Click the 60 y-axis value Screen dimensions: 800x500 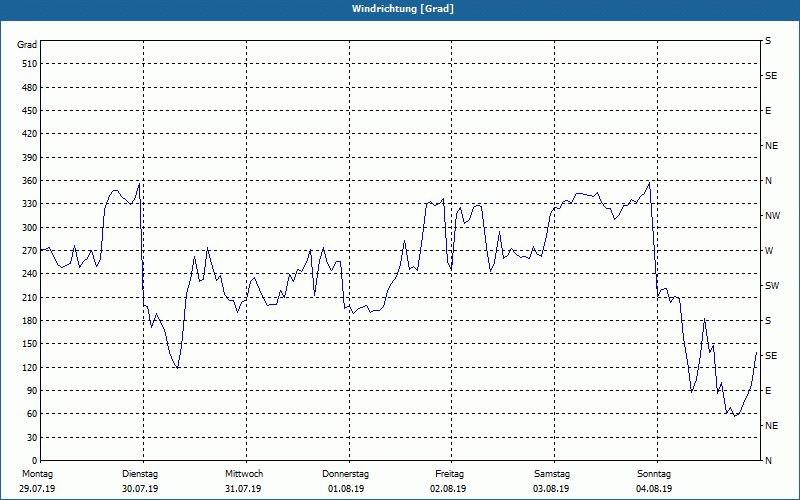point(32,414)
